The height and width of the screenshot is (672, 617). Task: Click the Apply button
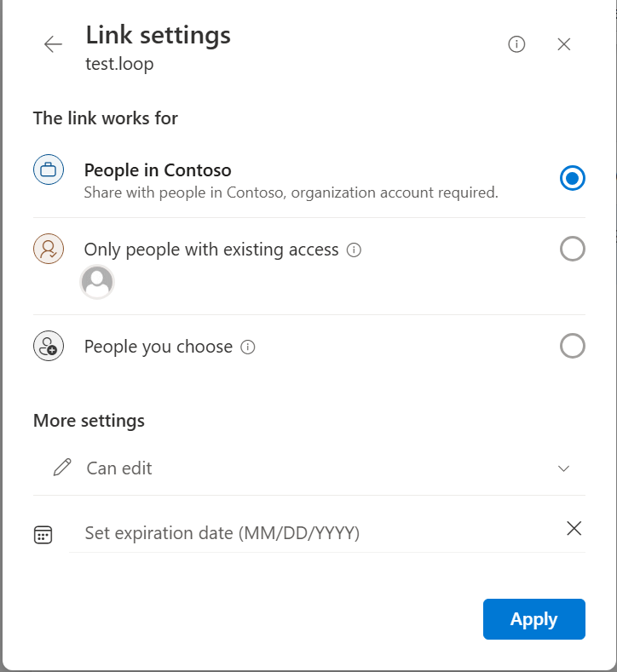point(533,619)
